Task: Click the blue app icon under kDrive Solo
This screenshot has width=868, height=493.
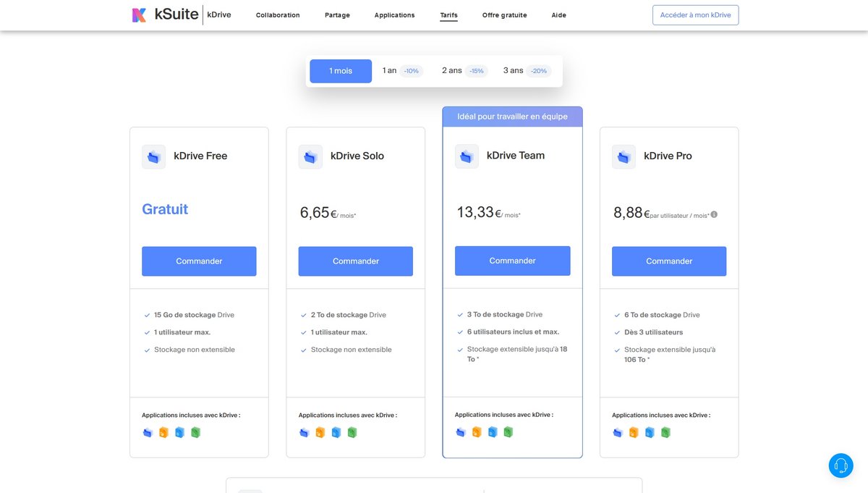Action: click(336, 432)
